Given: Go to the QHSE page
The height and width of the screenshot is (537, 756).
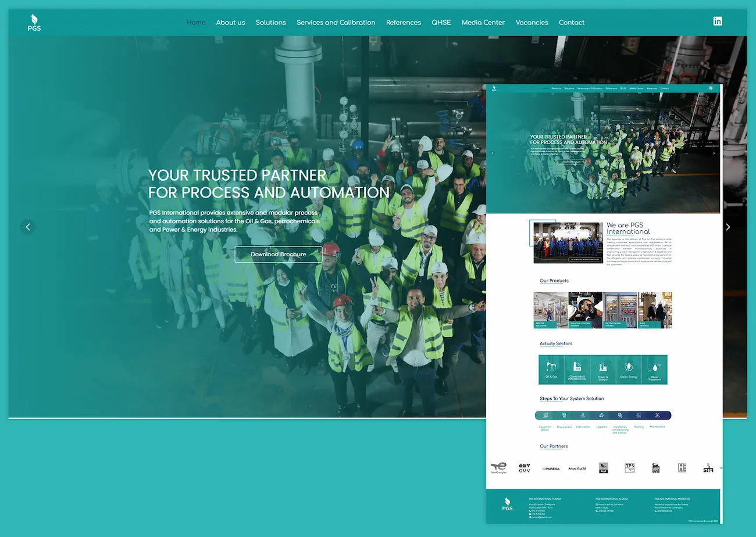Looking at the screenshot, I should (441, 23).
